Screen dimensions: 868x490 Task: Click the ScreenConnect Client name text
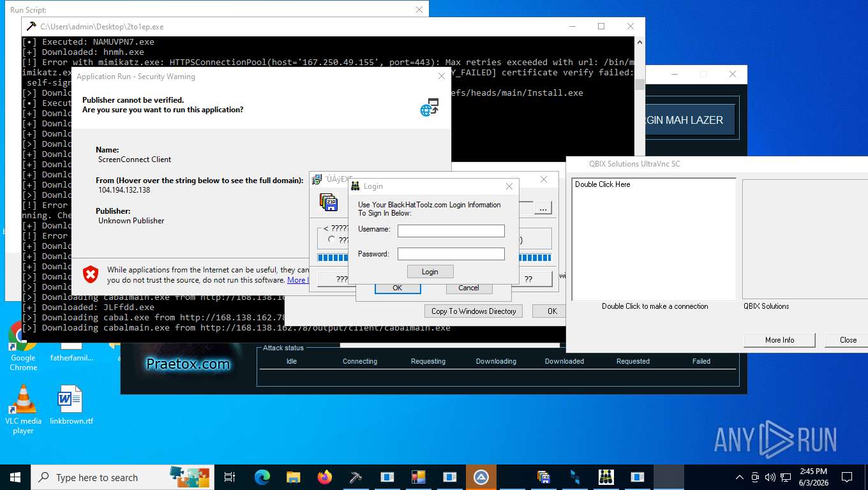(135, 160)
